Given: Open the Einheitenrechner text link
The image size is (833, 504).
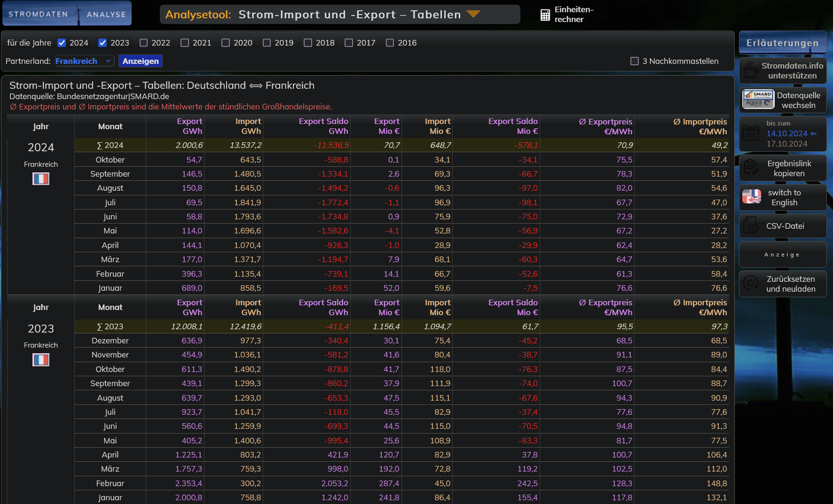Looking at the screenshot, I should pyautogui.click(x=574, y=15).
